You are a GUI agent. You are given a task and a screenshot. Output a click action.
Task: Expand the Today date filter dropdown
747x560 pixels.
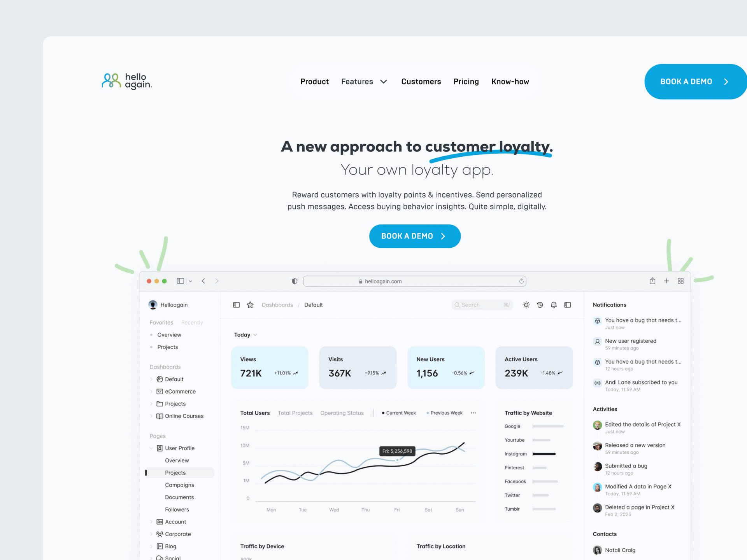point(246,335)
